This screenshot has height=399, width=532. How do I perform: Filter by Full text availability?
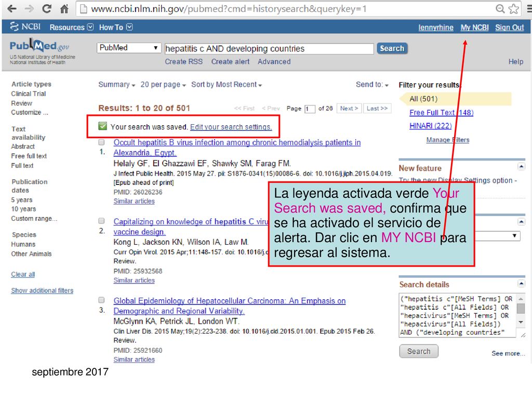pos(22,166)
